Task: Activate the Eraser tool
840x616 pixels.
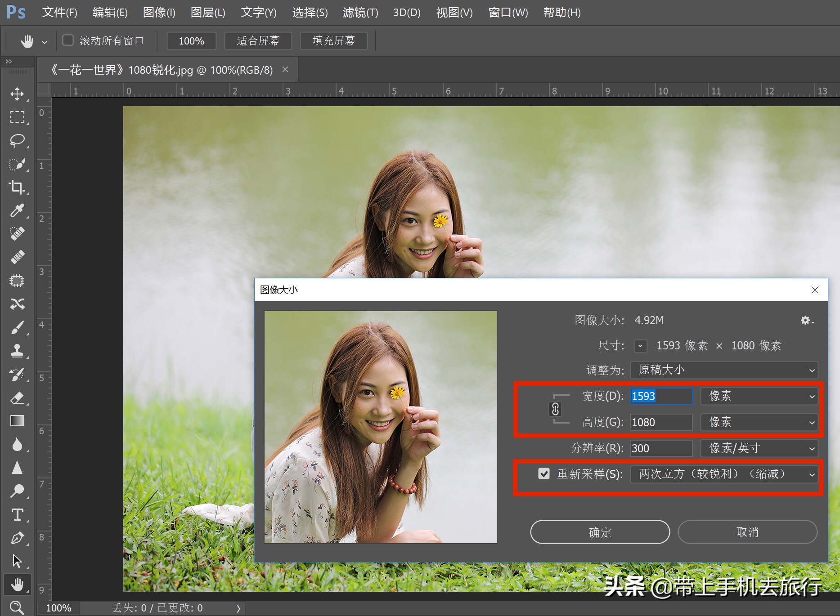Action: pyautogui.click(x=17, y=398)
